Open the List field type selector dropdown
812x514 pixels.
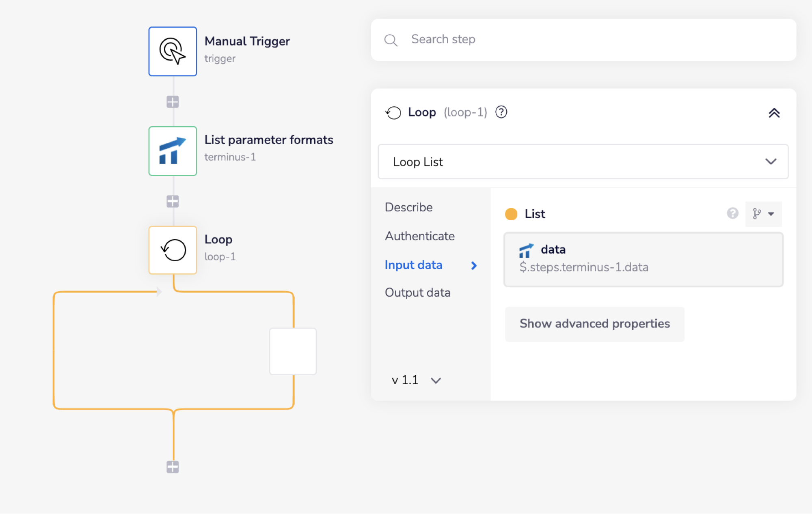[763, 214]
